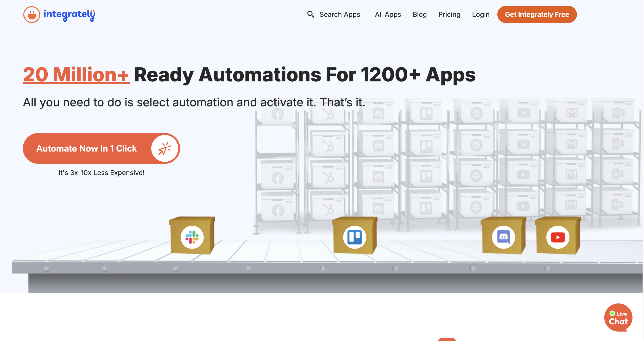This screenshot has height=341, width=644.
Task: Follow the 20 Million+ underlined link
Action: click(76, 74)
